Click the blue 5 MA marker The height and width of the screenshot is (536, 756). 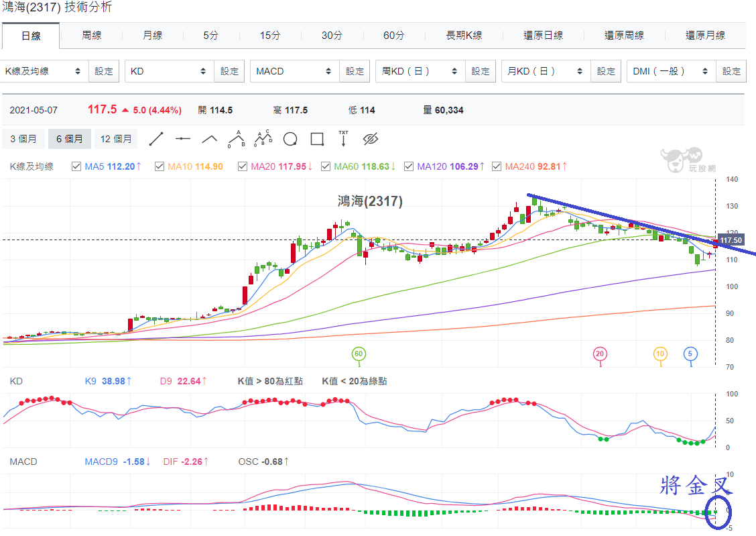pyautogui.click(x=690, y=354)
